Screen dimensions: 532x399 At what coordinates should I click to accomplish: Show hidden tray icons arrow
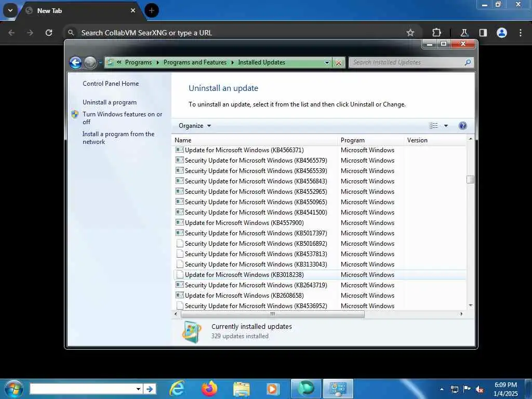(x=442, y=389)
